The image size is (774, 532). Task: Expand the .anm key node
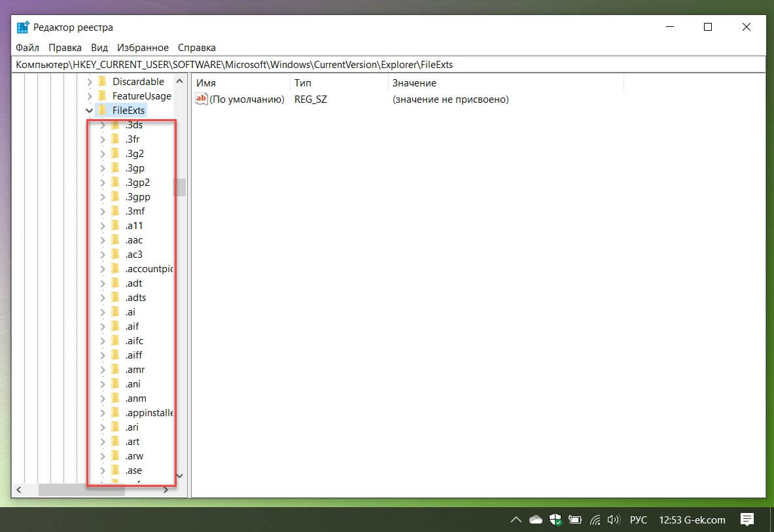pyautogui.click(x=103, y=399)
